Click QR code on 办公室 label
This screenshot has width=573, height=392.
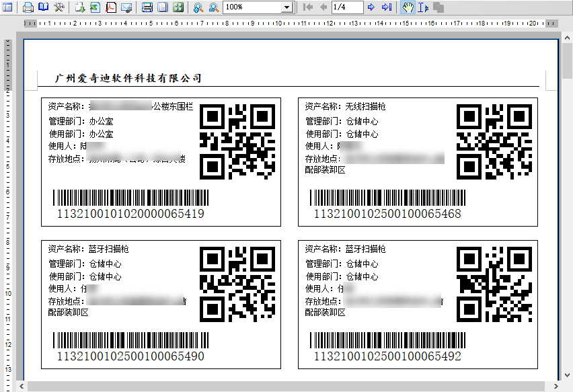[x=237, y=142]
